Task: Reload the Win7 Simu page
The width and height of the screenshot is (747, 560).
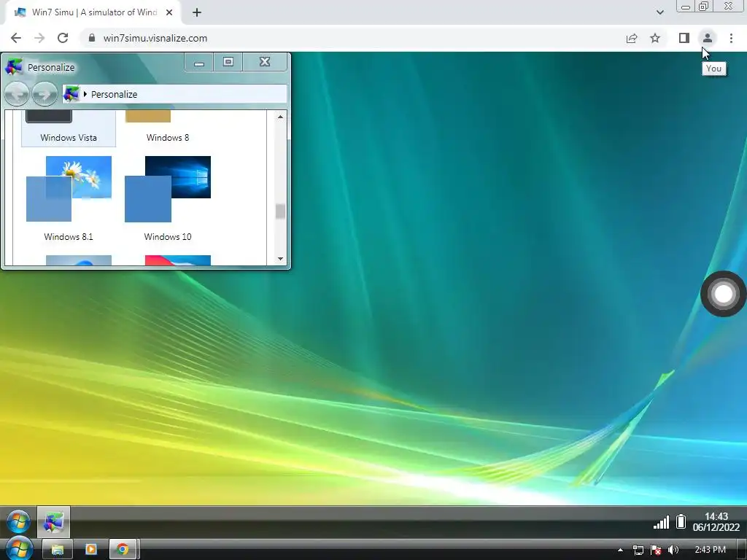Action: [63, 38]
